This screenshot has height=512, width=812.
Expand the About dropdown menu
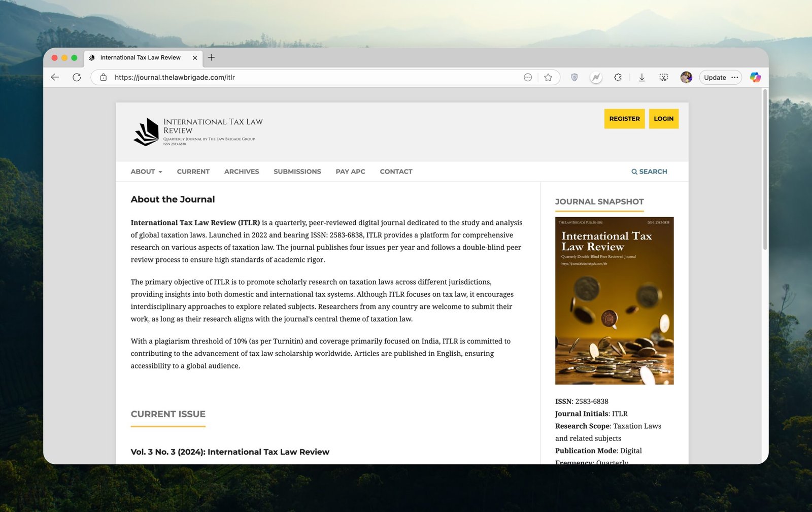point(146,172)
